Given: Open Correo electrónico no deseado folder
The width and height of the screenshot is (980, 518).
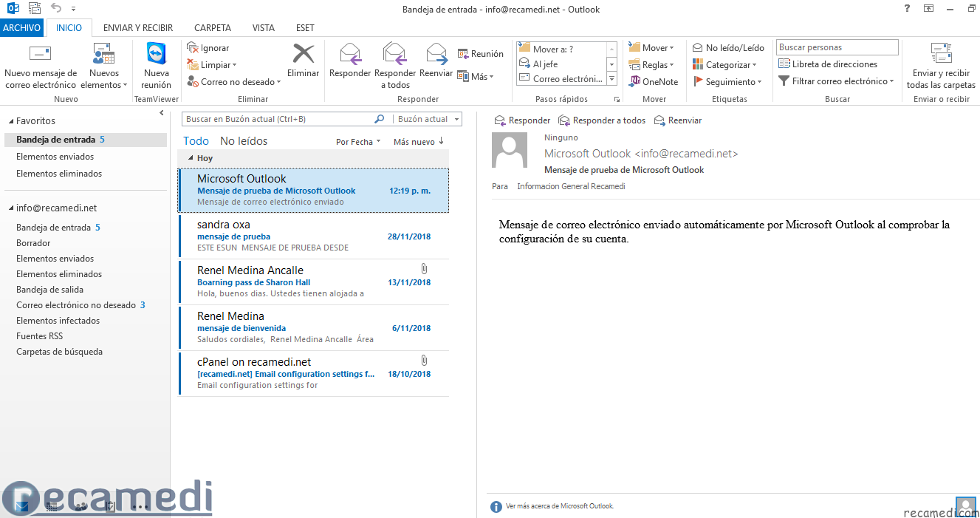Looking at the screenshot, I should pyautogui.click(x=81, y=305).
